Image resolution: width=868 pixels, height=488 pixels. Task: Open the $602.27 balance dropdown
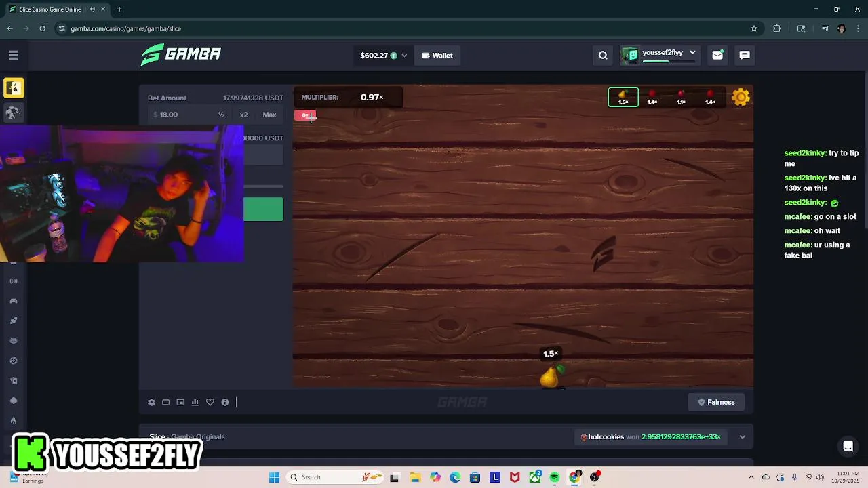coord(383,56)
